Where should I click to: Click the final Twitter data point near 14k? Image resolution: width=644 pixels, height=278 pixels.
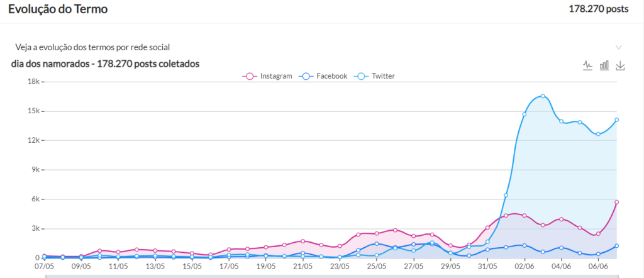tap(617, 120)
